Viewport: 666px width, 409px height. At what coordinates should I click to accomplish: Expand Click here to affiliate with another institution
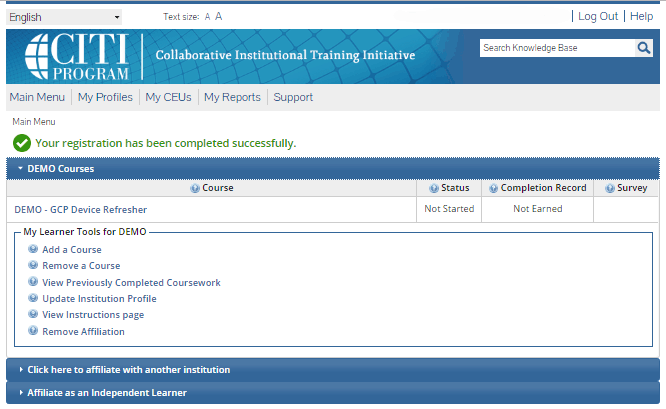tap(333, 370)
